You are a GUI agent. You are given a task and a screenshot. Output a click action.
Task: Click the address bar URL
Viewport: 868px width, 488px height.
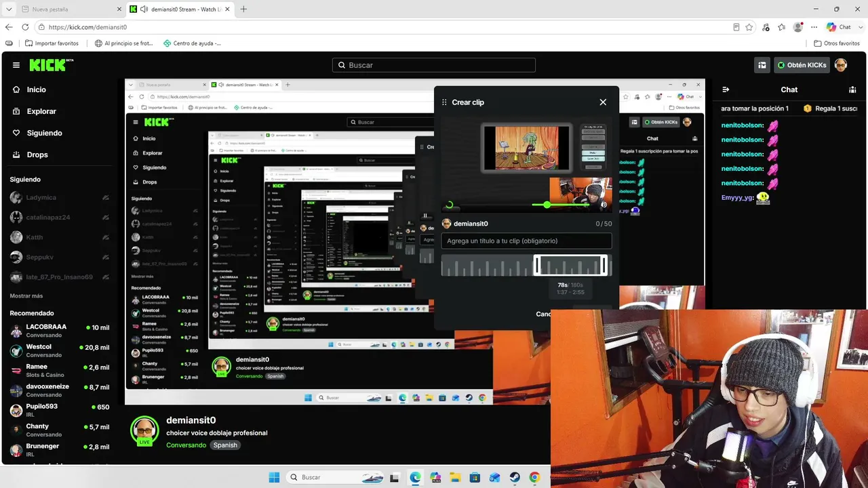click(87, 27)
